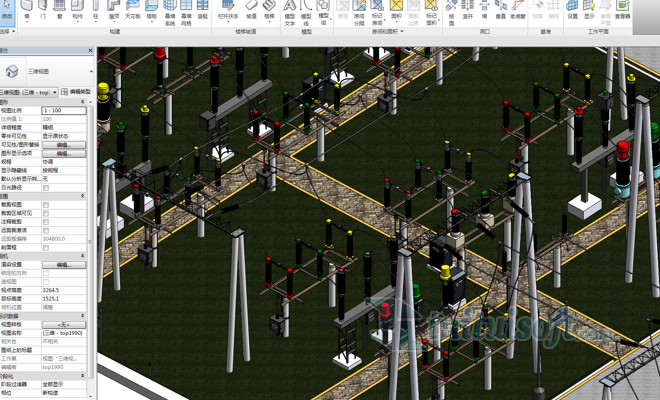
Task: Check the Section Box (剖面框) option
Action: pyautogui.click(x=46, y=245)
